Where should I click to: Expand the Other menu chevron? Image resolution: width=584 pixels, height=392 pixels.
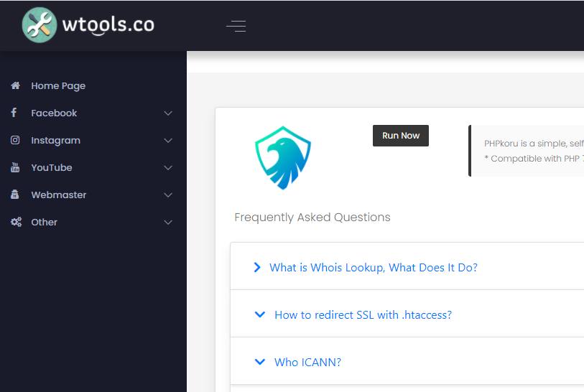(x=168, y=223)
